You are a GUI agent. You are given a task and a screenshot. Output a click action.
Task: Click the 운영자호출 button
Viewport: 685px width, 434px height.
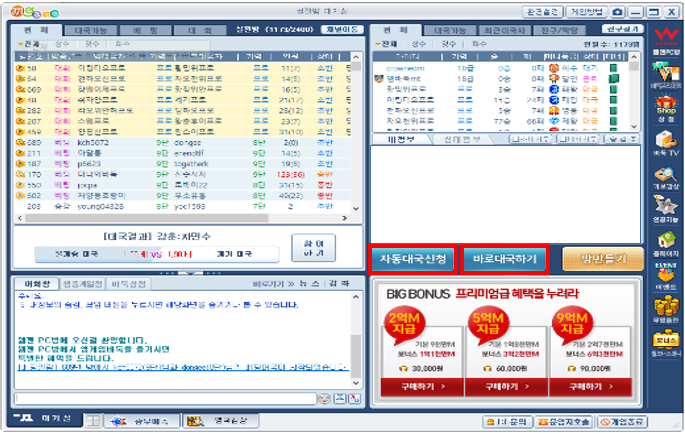pos(563,422)
